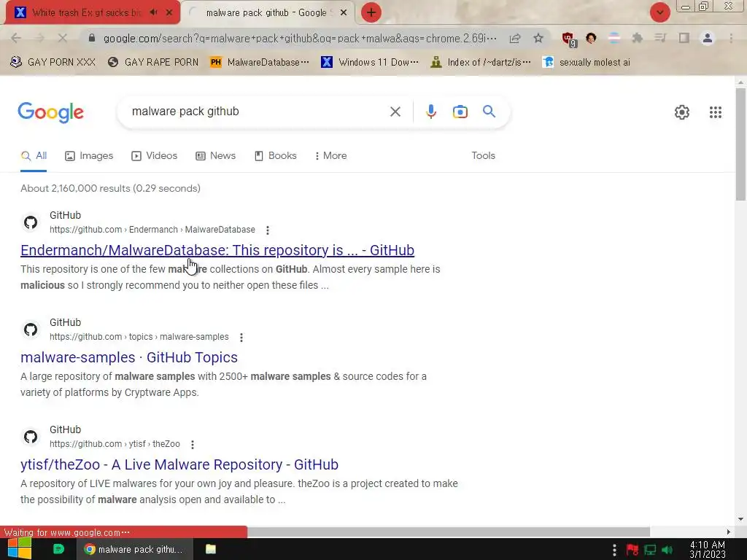Open the Windows Start button

[20, 549]
